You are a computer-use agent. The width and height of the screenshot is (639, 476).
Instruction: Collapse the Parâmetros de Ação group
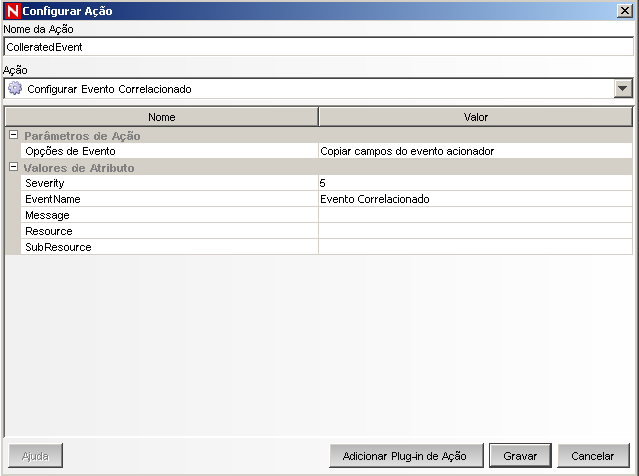(x=13, y=135)
